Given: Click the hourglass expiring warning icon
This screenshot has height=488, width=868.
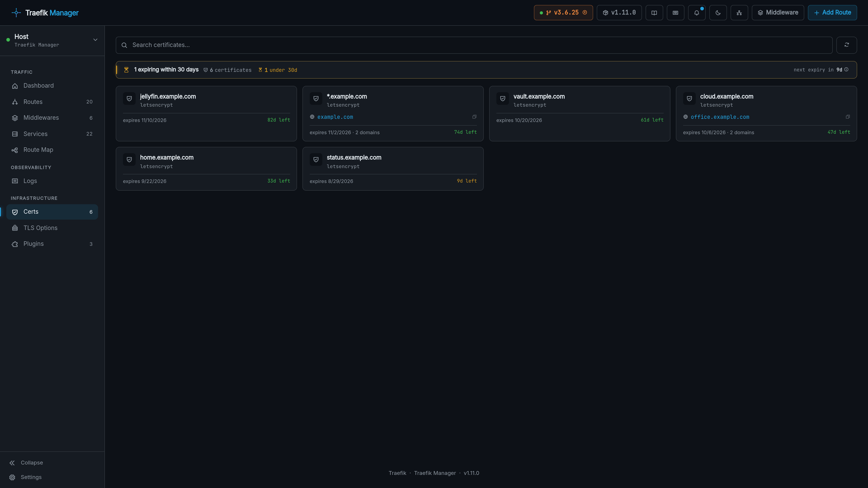Looking at the screenshot, I should point(127,70).
